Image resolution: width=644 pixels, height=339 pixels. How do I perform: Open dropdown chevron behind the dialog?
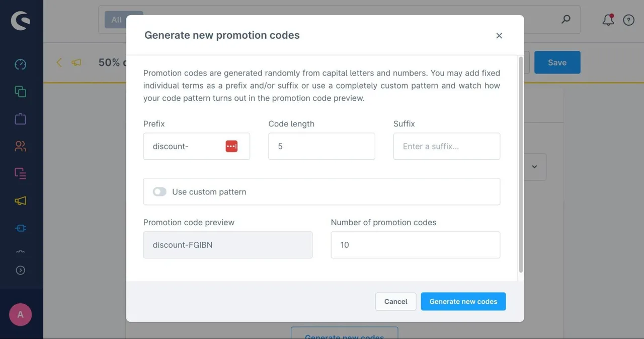(x=534, y=167)
